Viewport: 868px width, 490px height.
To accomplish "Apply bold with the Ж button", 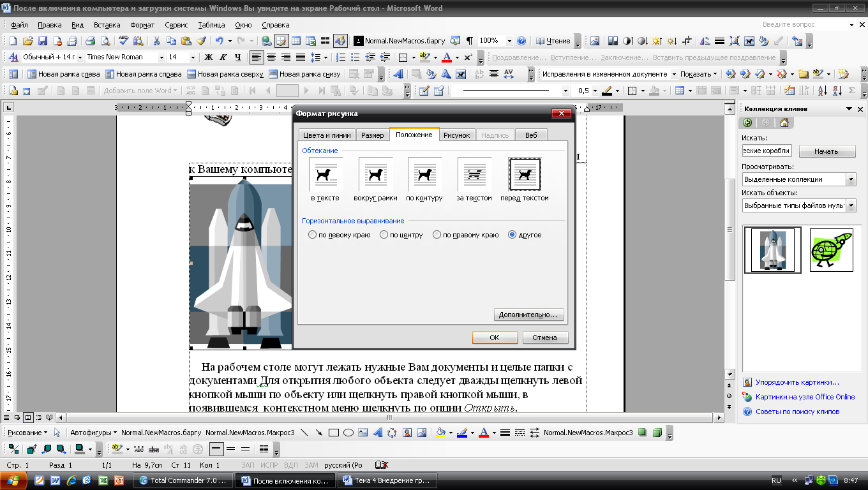I will pos(208,57).
